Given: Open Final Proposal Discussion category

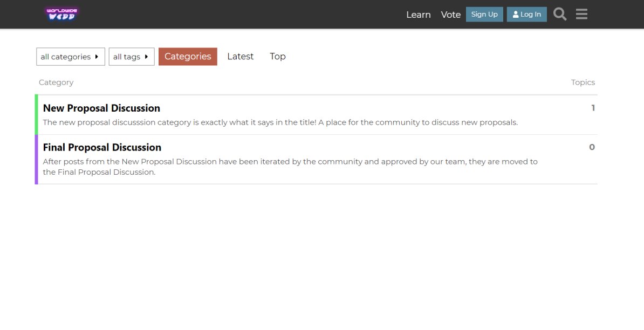Looking at the screenshot, I should tap(102, 147).
